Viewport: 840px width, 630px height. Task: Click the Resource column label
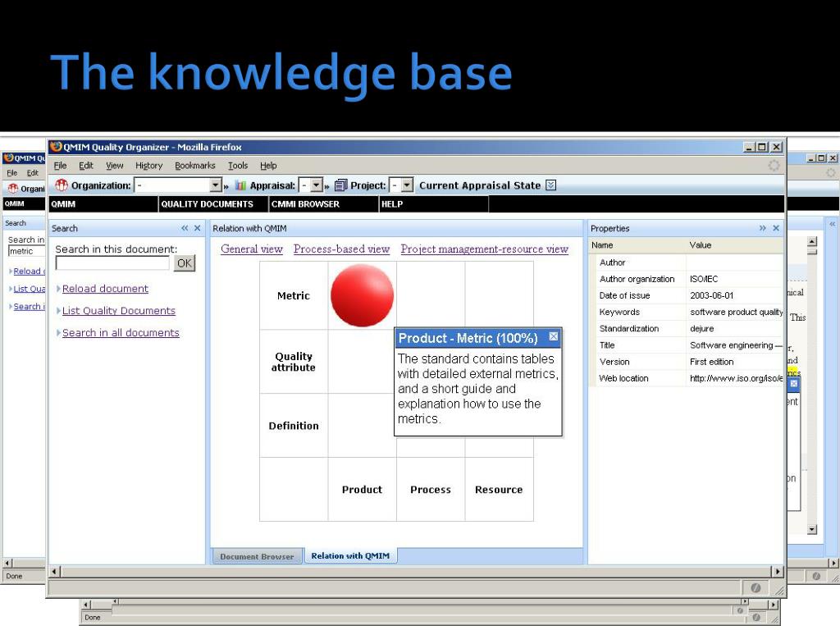[499, 490]
